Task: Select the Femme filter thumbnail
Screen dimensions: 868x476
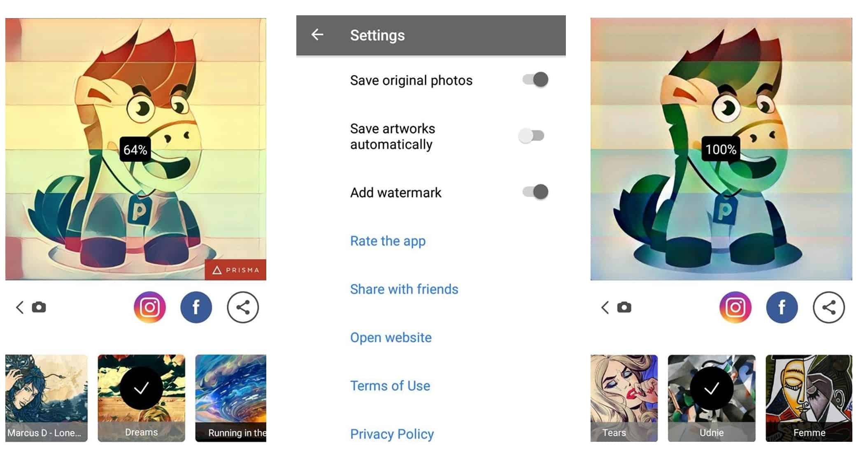Action: click(809, 398)
